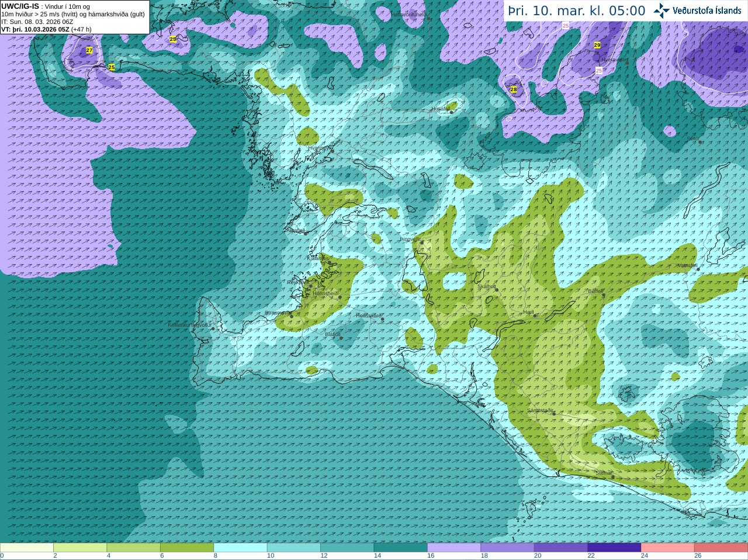Viewport: 748px width, 560px height.
Task: Pick the pink 24–26 m/s legend swatch
Action: click(667, 548)
